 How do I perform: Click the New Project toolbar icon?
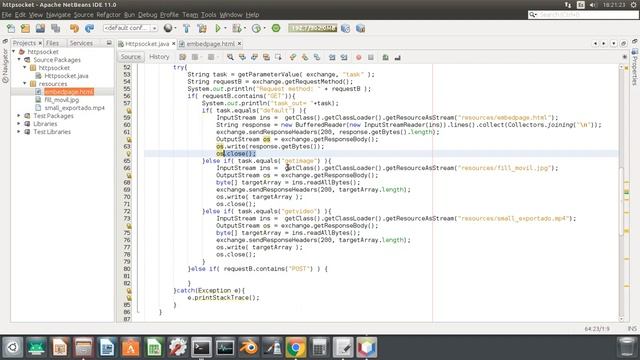25,28
